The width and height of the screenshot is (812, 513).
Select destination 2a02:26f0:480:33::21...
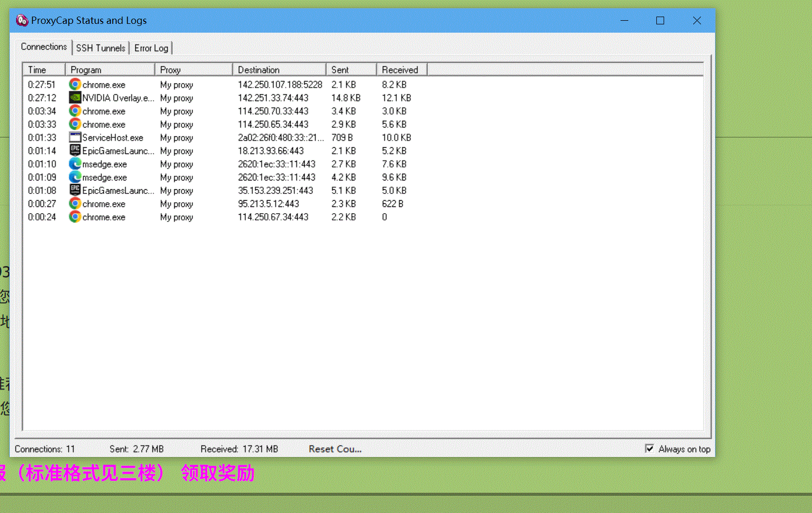[281, 137]
